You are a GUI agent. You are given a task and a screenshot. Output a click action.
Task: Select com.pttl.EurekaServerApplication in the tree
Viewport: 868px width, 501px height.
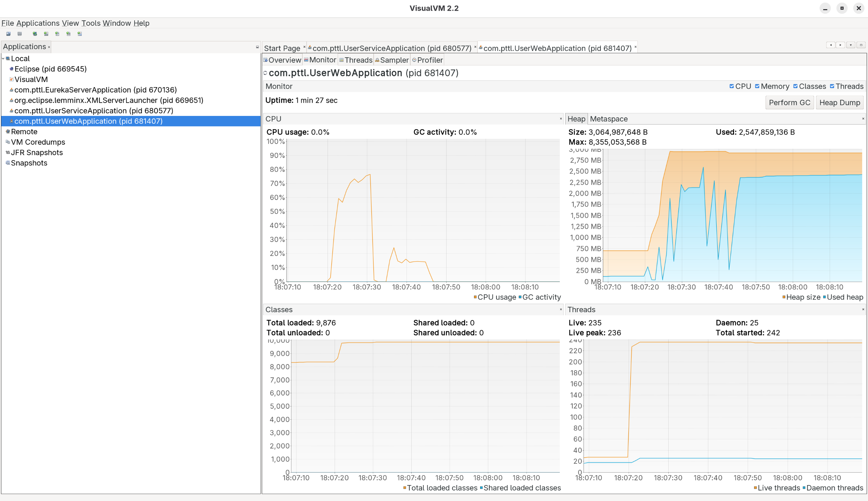pos(95,90)
